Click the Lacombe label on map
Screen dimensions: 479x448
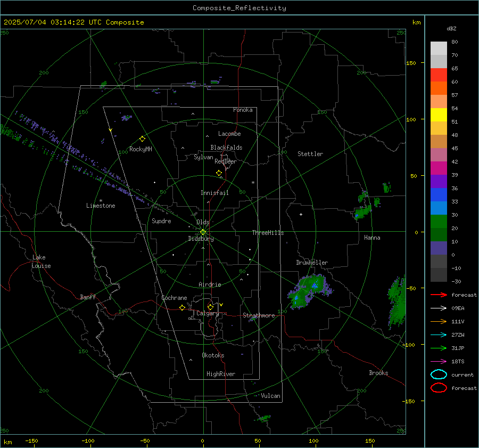[x=229, y=134]
